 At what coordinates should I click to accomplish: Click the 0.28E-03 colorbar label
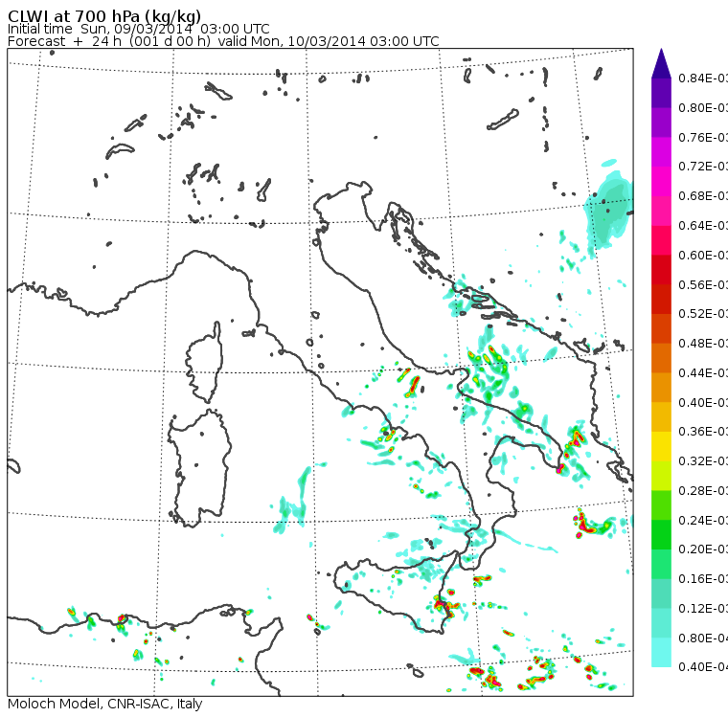[703, 490]
